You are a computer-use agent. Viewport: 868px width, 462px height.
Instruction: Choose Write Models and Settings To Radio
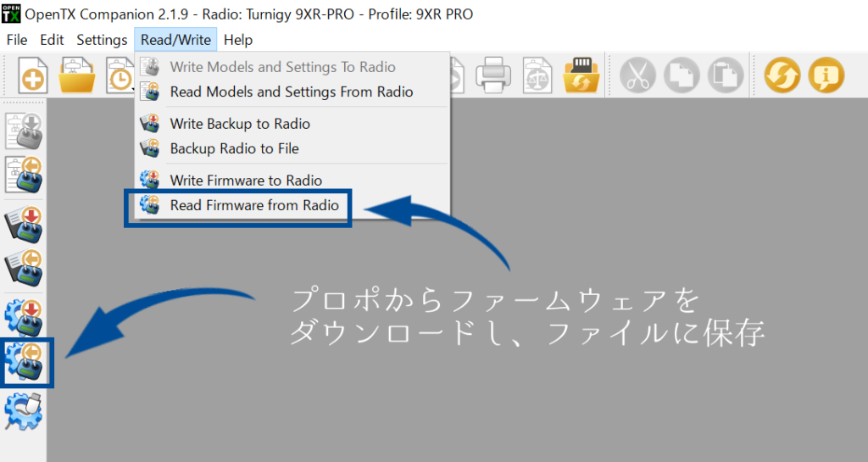coord(292,67)
